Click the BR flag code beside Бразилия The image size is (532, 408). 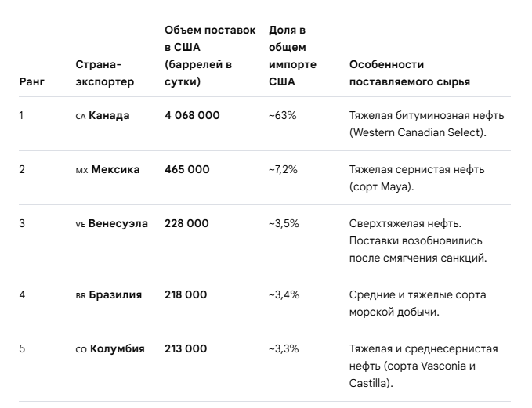(x=81, y=296)
